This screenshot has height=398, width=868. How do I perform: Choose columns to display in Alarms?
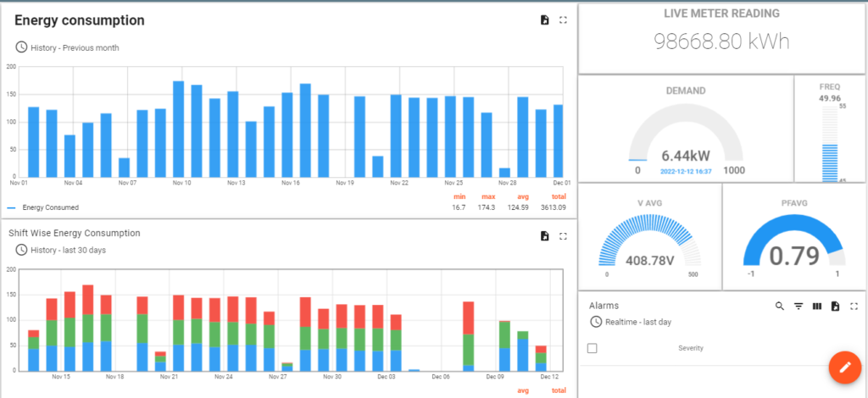[816, 306]
